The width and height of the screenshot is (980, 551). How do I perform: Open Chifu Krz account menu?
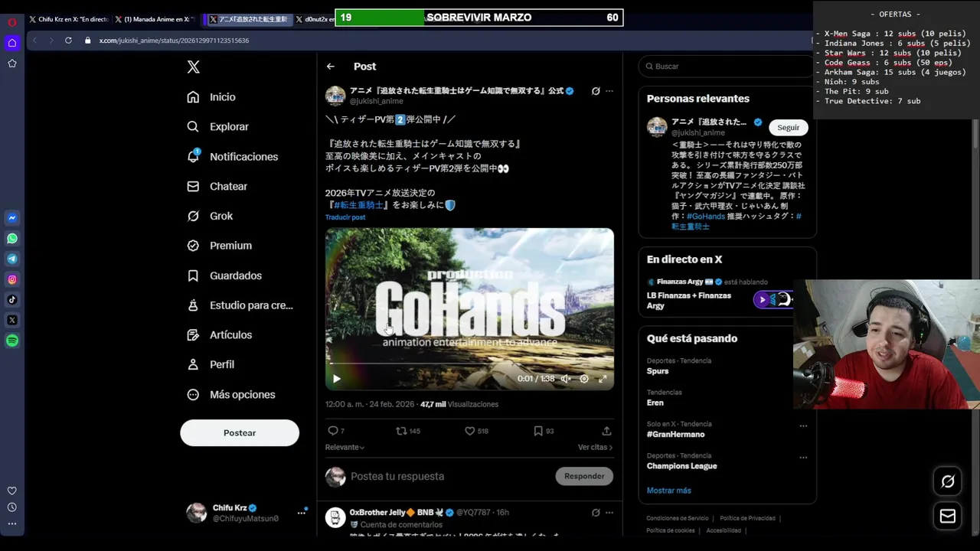(x=247, y=514)
